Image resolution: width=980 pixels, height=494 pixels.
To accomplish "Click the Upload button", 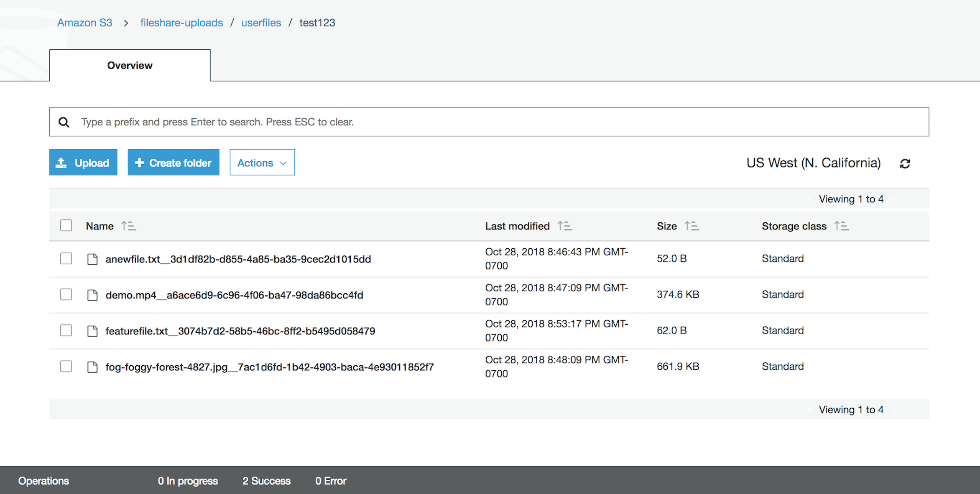I will tap(83, 163).
